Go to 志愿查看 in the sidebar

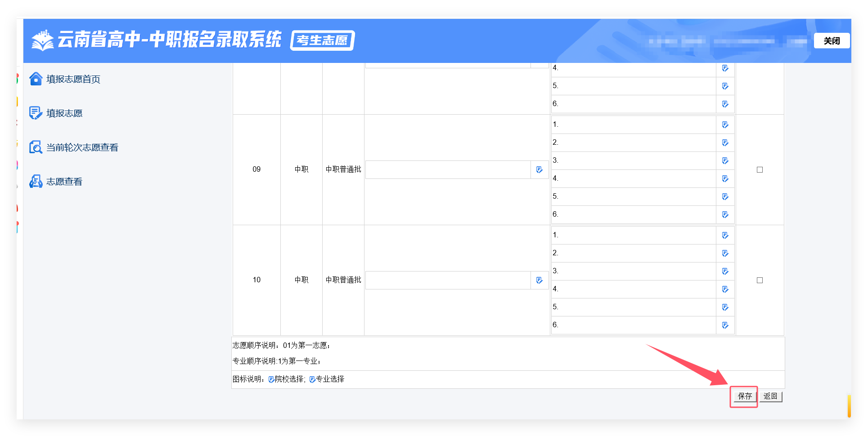tap(64, 182)
